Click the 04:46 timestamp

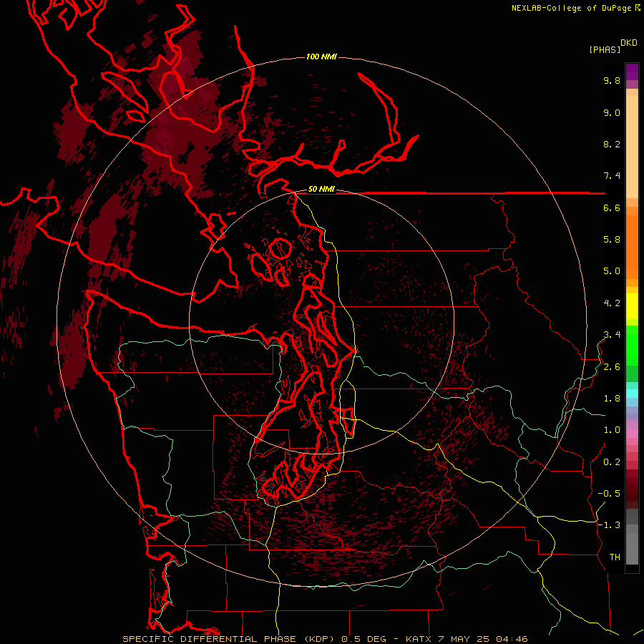point(512,639)
